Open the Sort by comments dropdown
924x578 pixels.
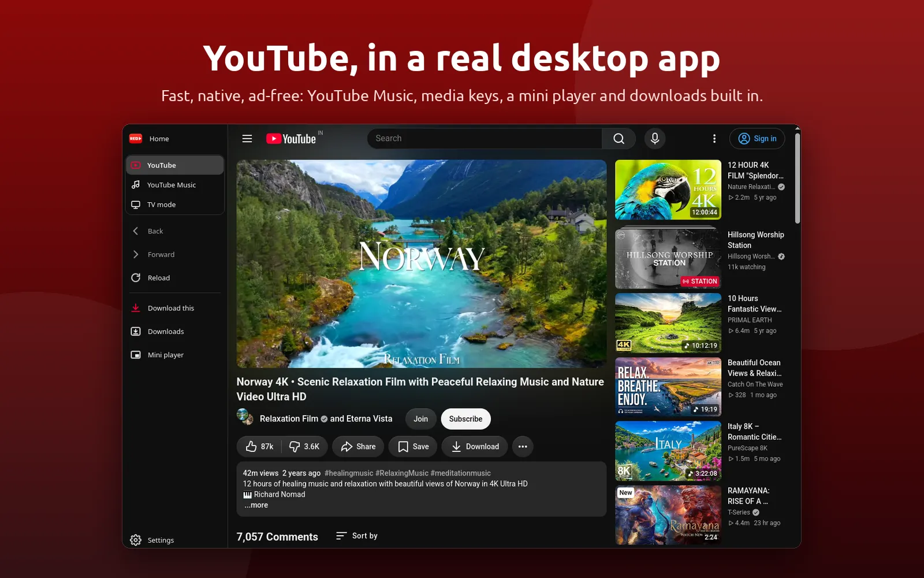coord(357,536)
